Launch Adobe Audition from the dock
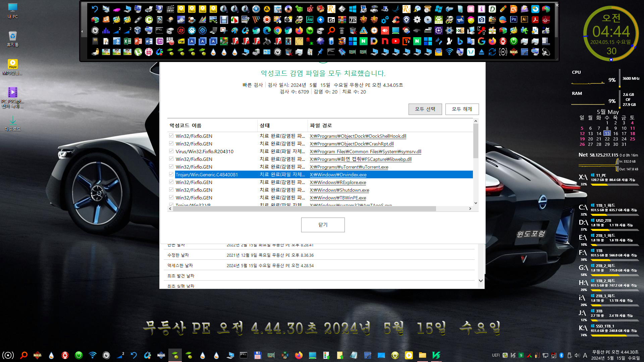 click(310, 20)
